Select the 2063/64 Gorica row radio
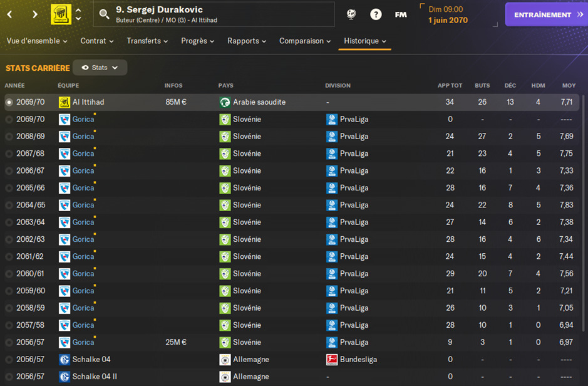This screenshot has width=588, height=386. [x=9, y=222]
